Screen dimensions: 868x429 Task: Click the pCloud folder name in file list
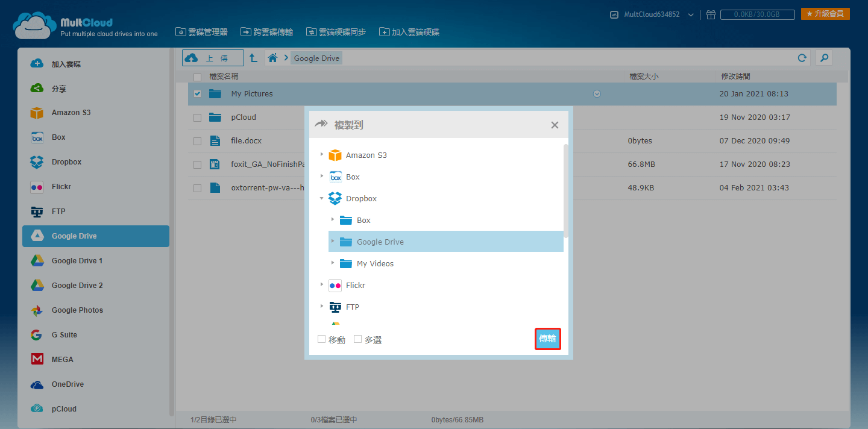click(x=244, y=117)
